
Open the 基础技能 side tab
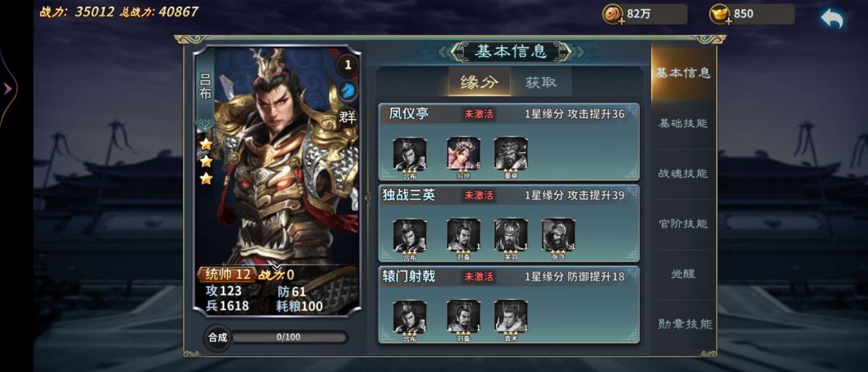click(683, 124)
